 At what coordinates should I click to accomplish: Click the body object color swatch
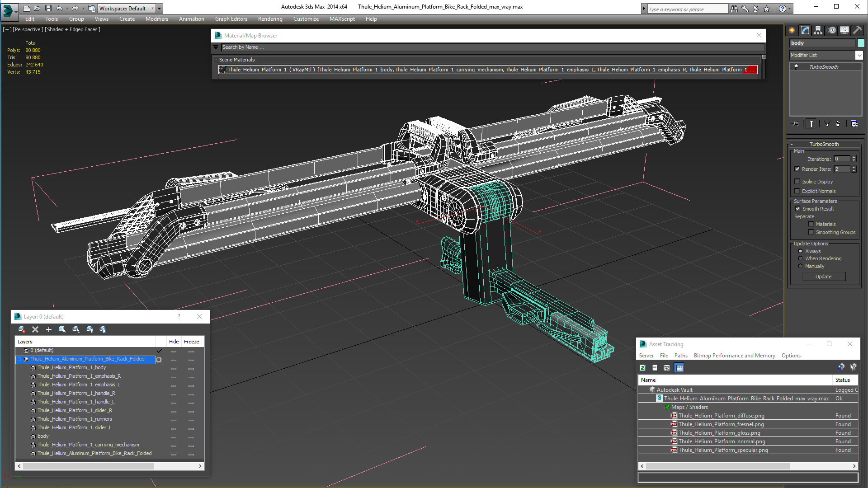[861, 43]
